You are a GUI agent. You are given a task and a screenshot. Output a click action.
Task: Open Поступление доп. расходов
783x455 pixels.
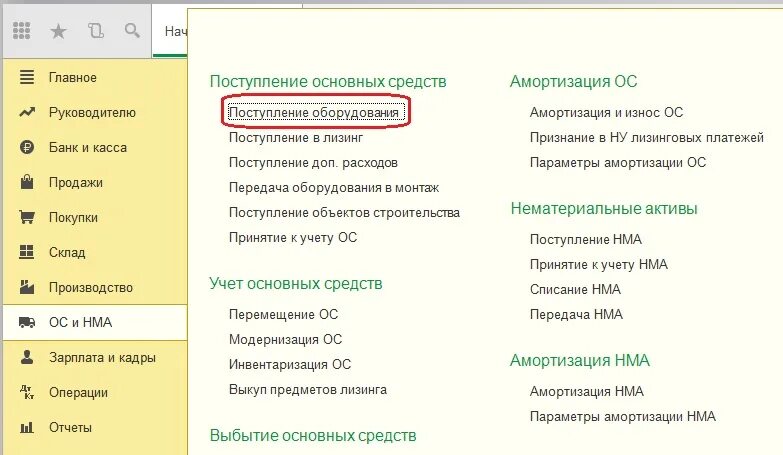pos(313,163)
